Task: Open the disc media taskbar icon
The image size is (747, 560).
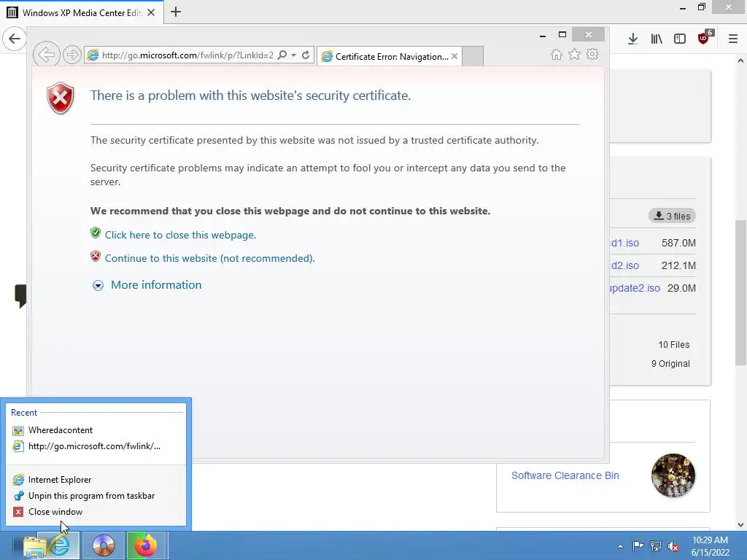Action: click(104, 545)
